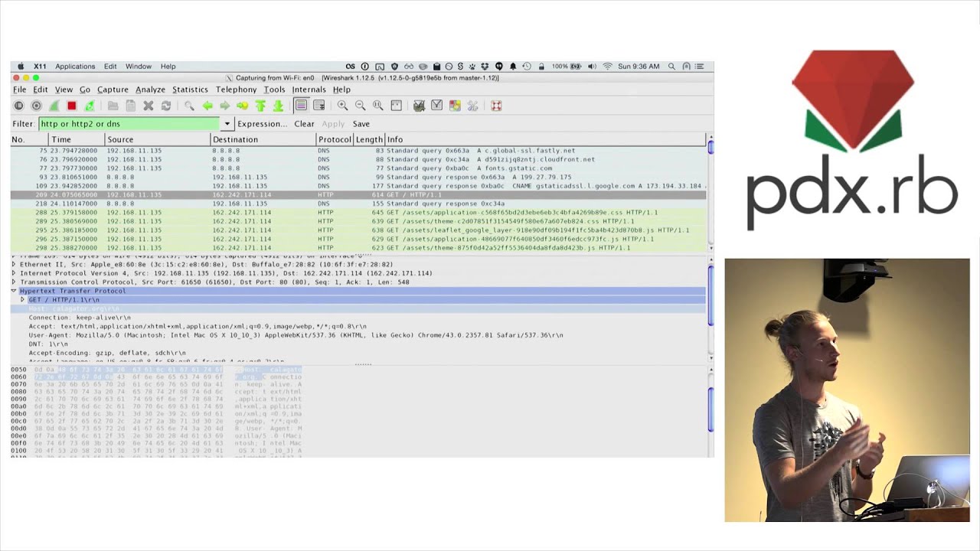Viewport: 980px width, 551px height.
Task: Stop the running capture with red square
Action: tap(72, 106)
